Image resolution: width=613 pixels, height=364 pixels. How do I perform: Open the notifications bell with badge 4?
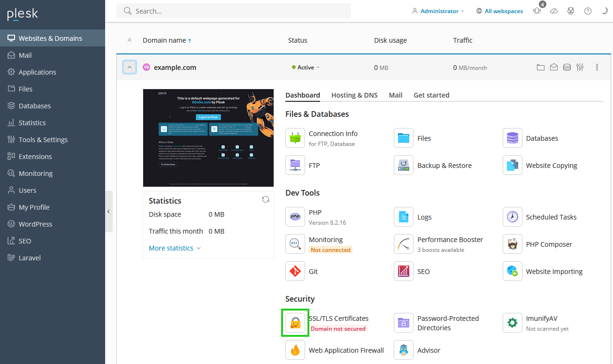tap(536, 11)
